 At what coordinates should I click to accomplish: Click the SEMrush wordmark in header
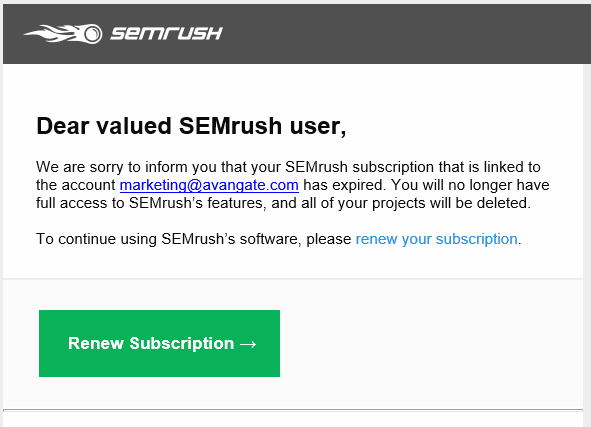[x=166, y=34]
